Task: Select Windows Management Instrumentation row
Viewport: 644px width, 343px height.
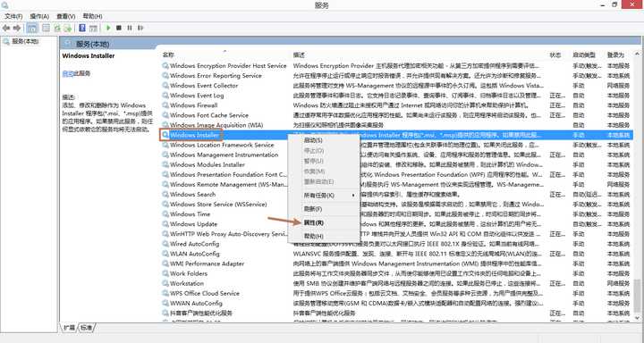Action: pos(397,155)
